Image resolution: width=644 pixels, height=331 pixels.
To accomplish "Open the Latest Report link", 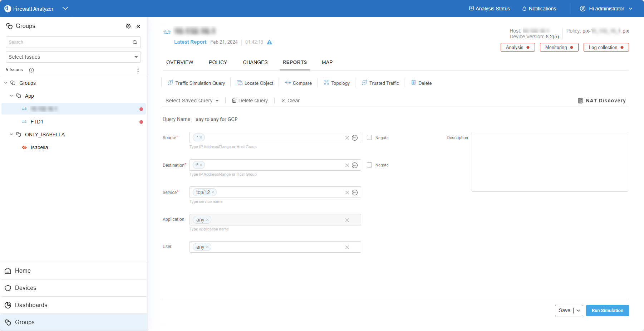I will point(190,42).
